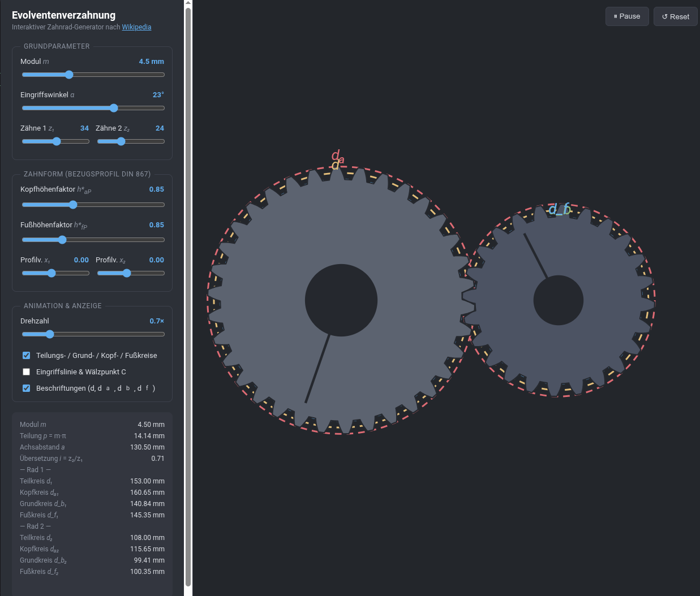Screen dimensions: 700x596
Task: Click the red d_a label above large gear
Action: pyautogui.click(x=338, y=156)
